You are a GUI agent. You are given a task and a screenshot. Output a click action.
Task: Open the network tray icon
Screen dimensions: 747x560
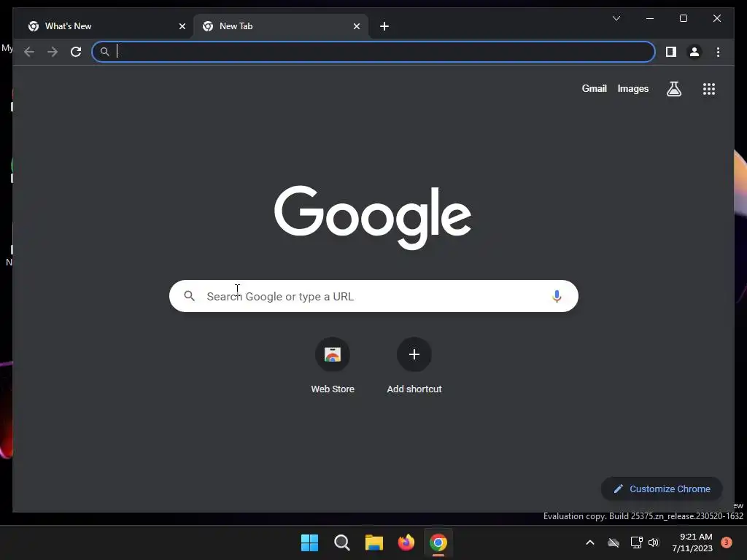(x=636, y=542)
